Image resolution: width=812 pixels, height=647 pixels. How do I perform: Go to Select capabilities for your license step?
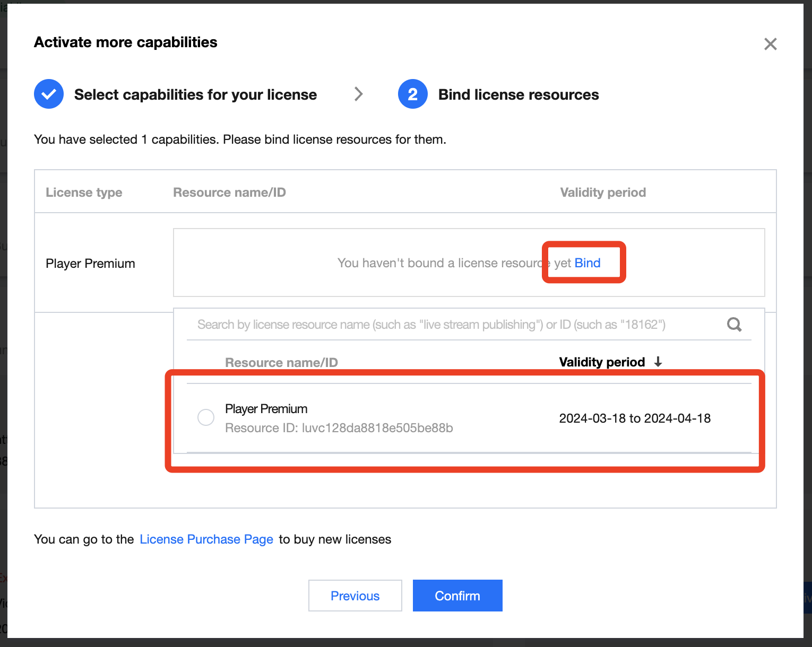pos(195,94)
